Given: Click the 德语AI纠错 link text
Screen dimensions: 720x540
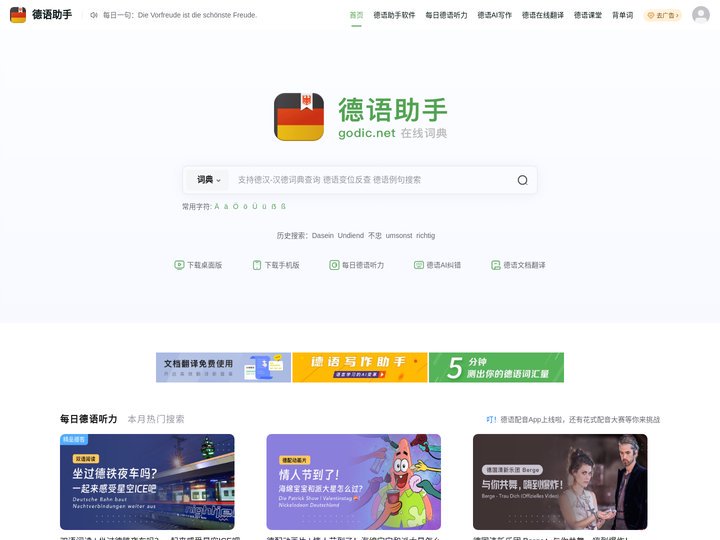Looking at the screenshot, I should pos(444,265).
